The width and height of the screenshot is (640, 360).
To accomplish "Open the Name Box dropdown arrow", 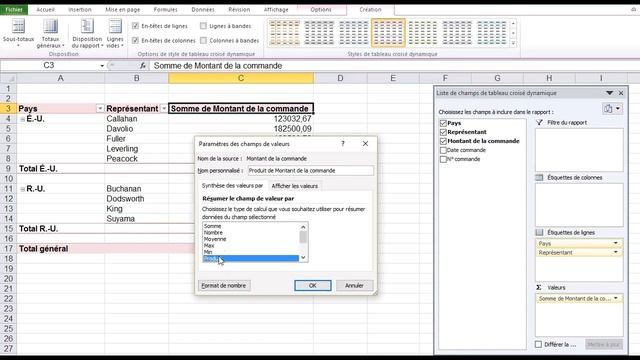I will click(x=102, y=66).
